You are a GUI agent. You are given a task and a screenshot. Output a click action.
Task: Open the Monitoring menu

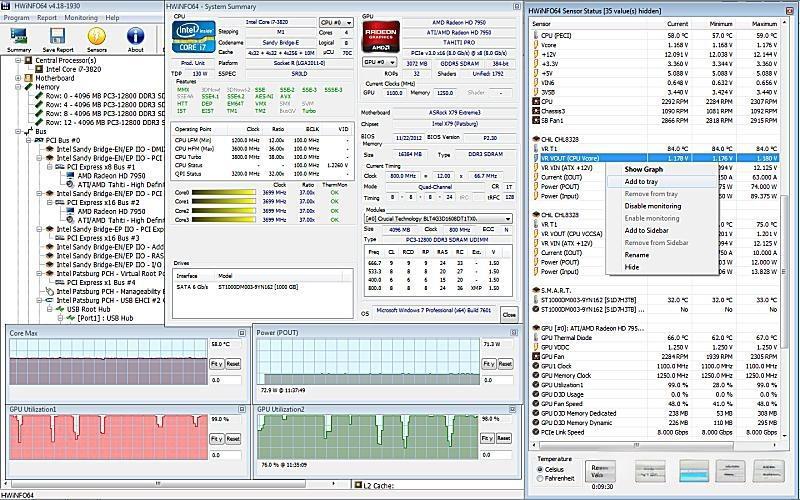pyautogui.click(x=81, y=17)
